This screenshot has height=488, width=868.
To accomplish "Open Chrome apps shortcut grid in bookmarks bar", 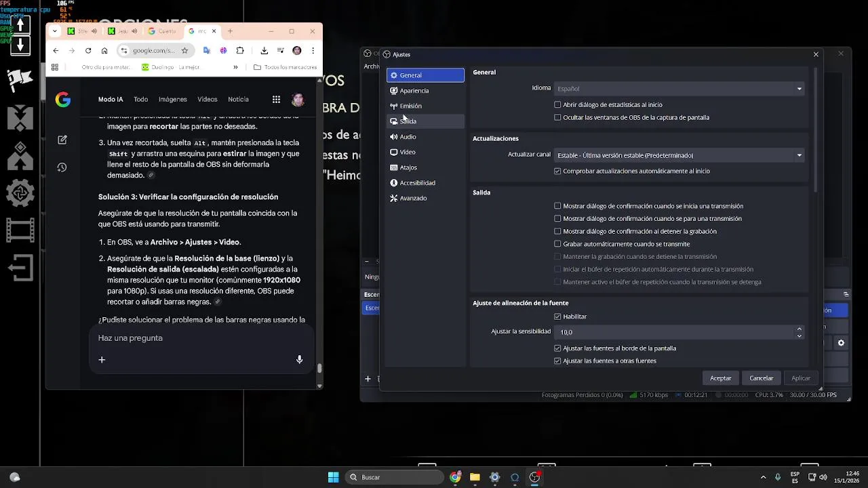I will (55, 67).
